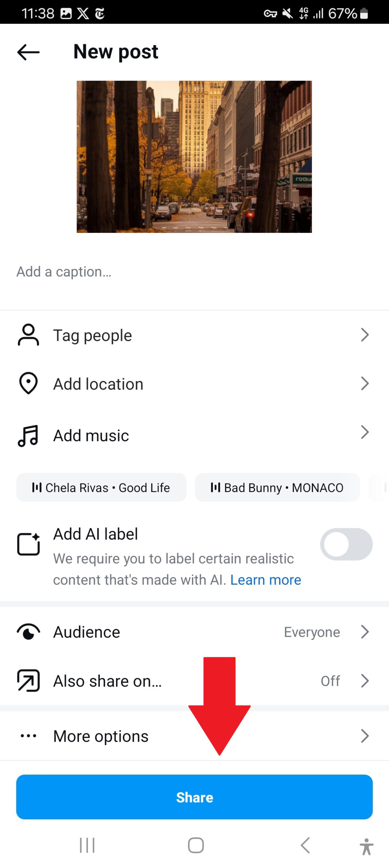Open Audience selector showing Everyone
389x868 pixels.
(x=194, y=632)
